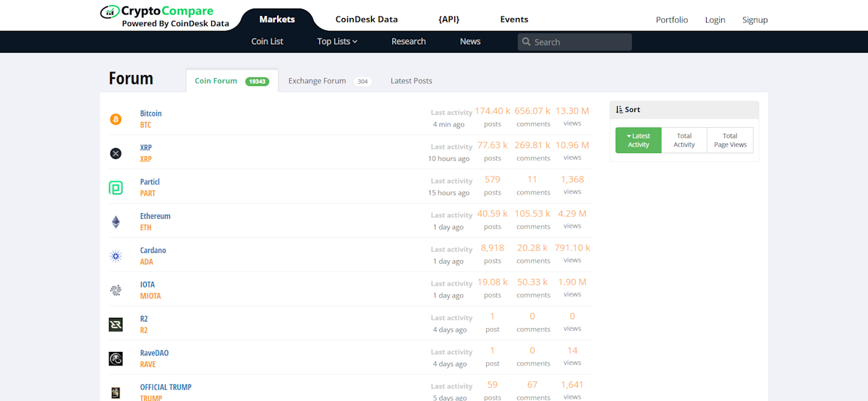Open the Portfolio link

click(672, 20)
